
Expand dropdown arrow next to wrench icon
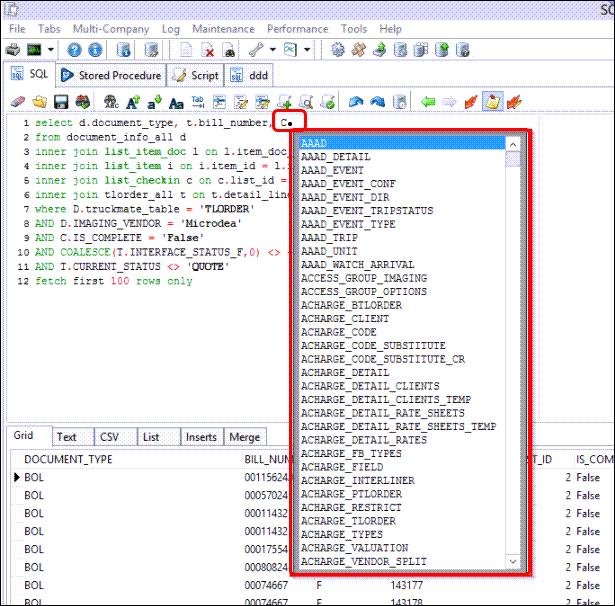(273, 50)
